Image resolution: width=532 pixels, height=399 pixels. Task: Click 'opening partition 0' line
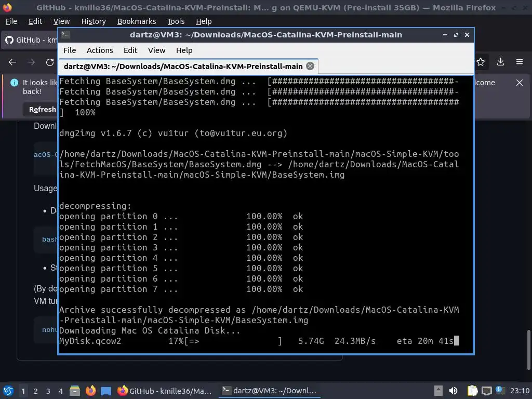[181, 217]
